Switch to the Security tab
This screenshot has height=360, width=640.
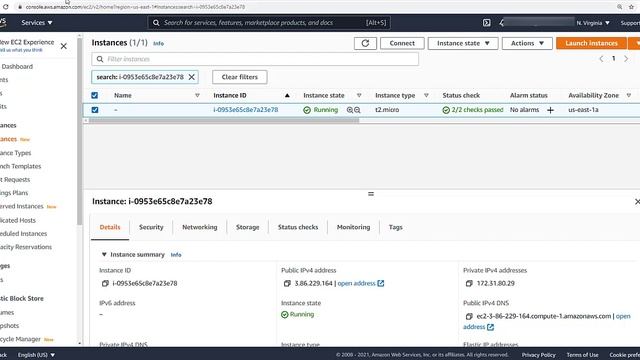151,227
